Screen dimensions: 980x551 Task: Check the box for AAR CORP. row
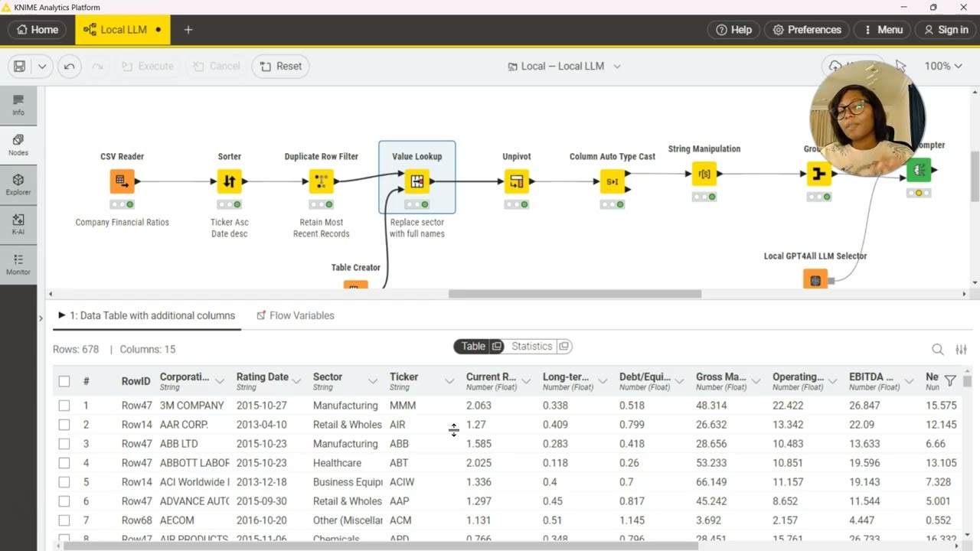point(64,425)
